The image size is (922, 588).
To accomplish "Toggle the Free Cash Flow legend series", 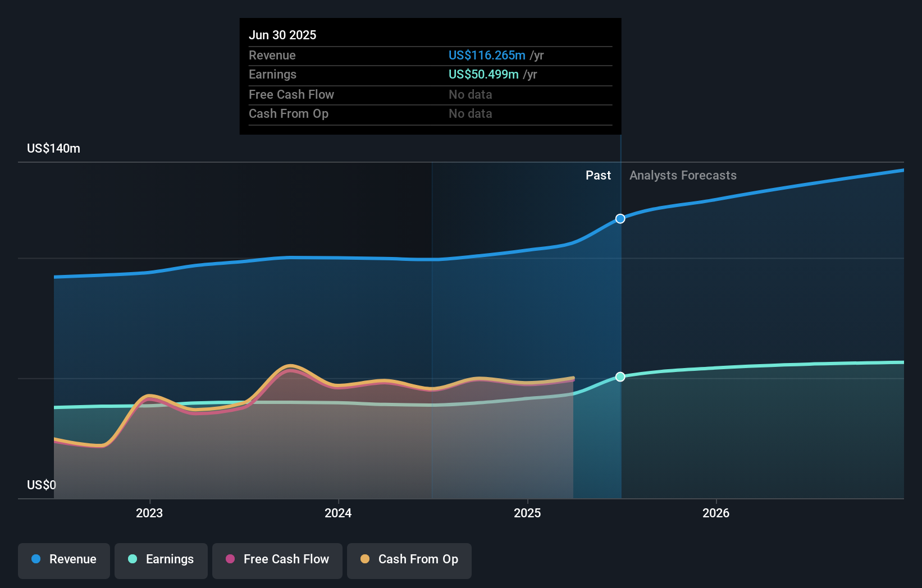I will (x=277, y=561).
